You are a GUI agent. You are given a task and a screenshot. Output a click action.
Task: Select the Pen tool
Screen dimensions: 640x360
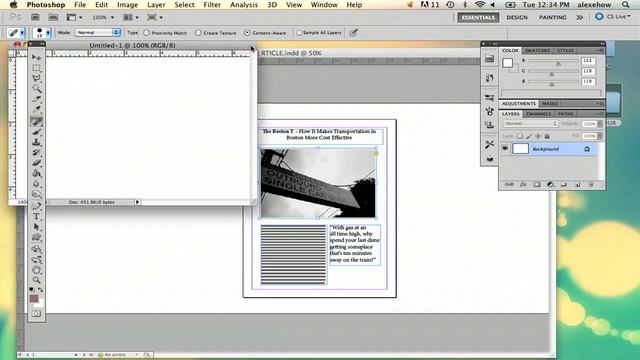(x=36, y=206)
